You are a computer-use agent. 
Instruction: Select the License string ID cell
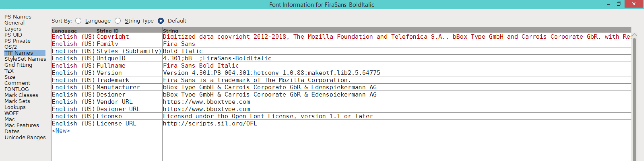coord(129,116)
